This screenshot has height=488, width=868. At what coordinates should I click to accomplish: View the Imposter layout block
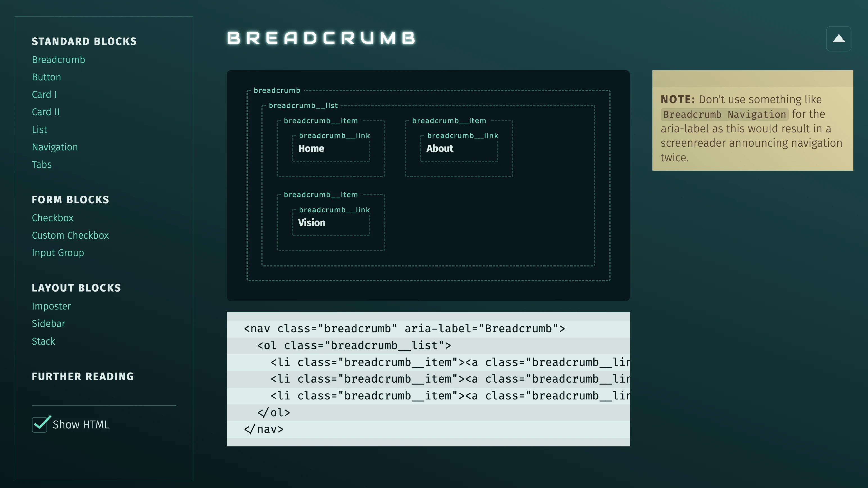51,306
